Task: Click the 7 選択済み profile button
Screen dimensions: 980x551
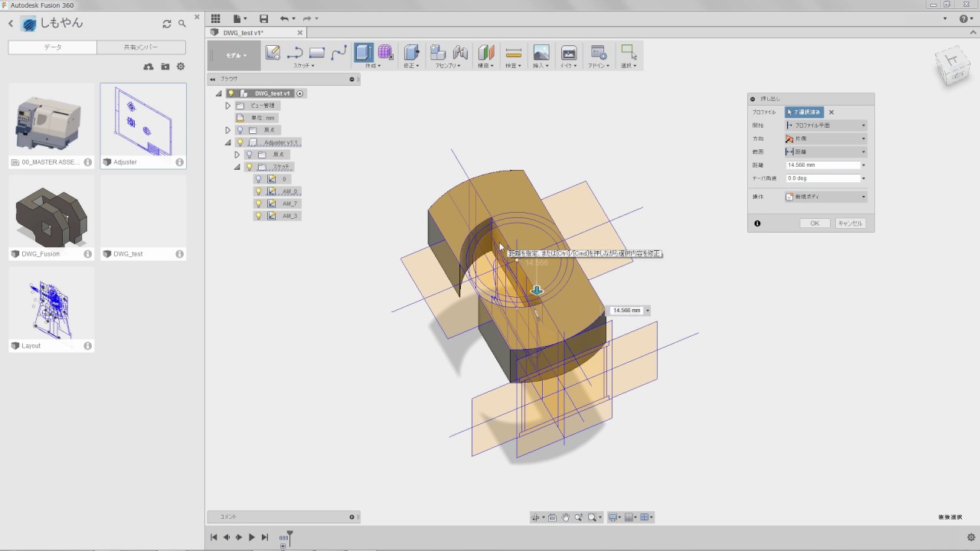Action: click(x=805, y=112)
